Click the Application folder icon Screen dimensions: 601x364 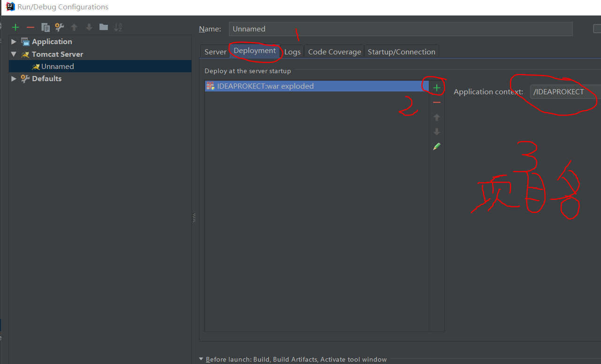25,42
